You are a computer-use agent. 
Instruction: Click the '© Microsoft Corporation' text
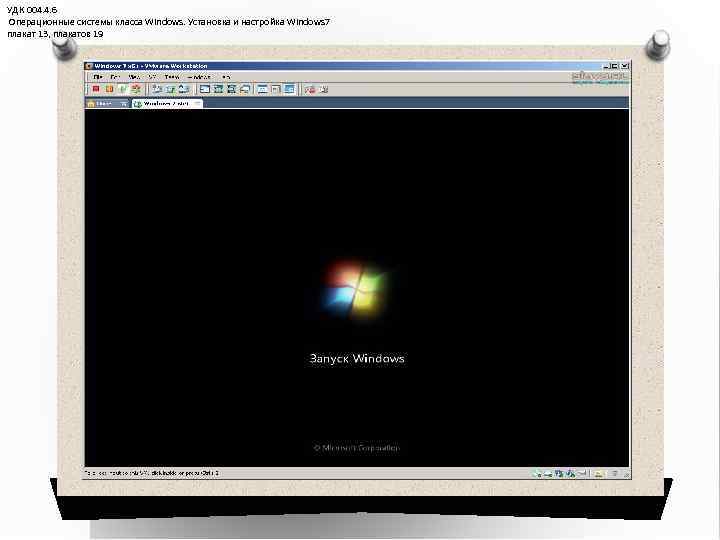(x=356, y=447)
